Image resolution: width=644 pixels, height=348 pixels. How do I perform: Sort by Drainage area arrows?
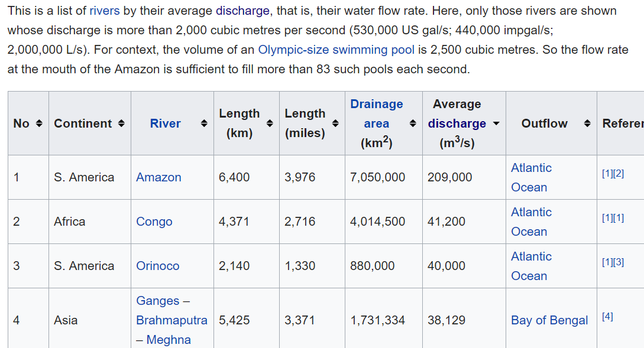[413, 123]
